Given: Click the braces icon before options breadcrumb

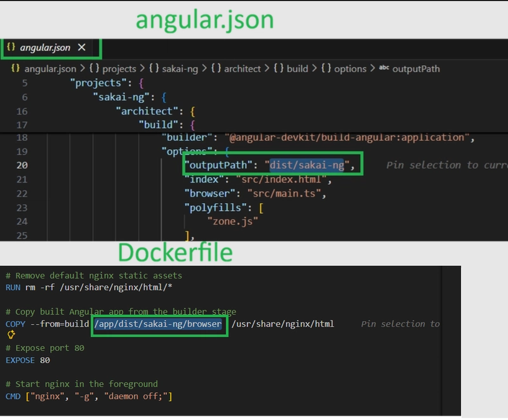Looking at the screenshot, I should pyautogui.click(x=326, y=69).
